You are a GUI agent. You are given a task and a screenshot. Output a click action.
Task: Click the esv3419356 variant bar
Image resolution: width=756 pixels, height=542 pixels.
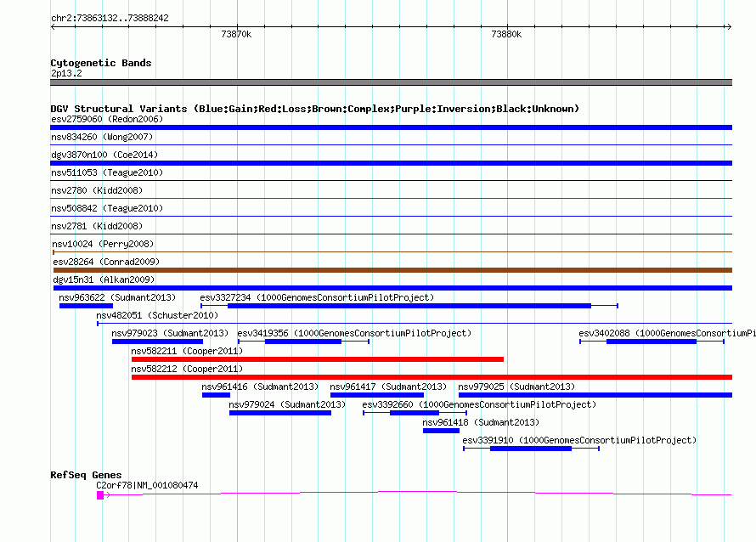(x=304, y=342)
